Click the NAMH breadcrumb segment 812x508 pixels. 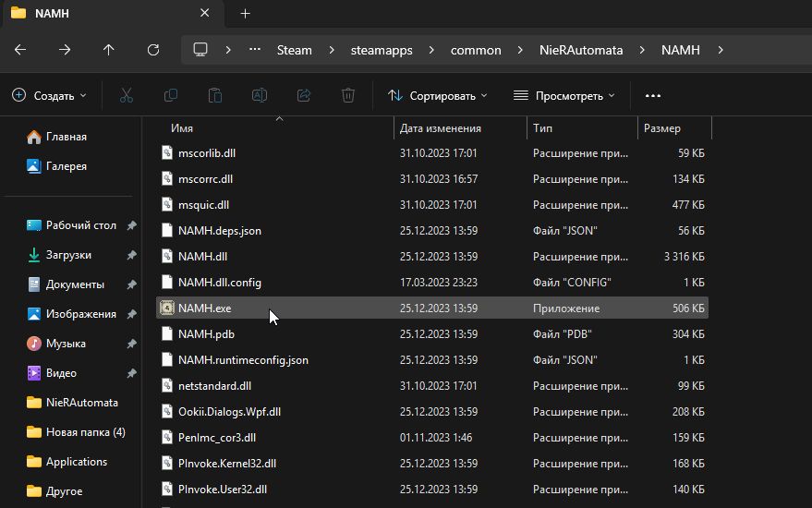681,50
